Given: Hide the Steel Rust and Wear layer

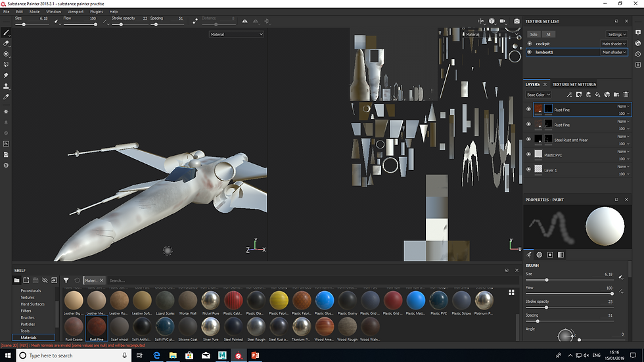Looking at the screenshot, I should pyautogui.click(x=528, y=139).
